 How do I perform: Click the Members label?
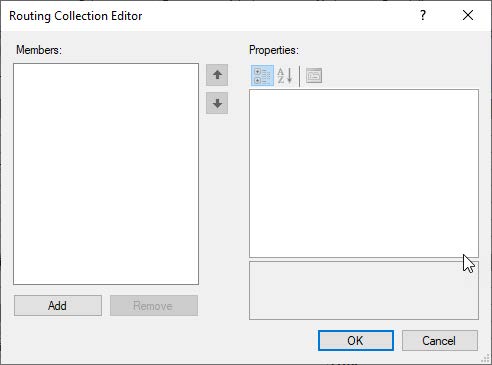pos(39,50)
